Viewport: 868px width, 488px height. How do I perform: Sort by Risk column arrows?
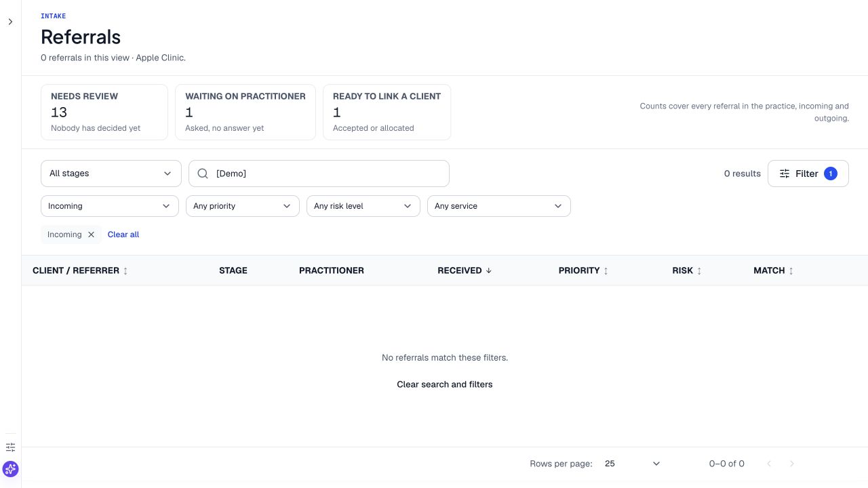[699, 270]
